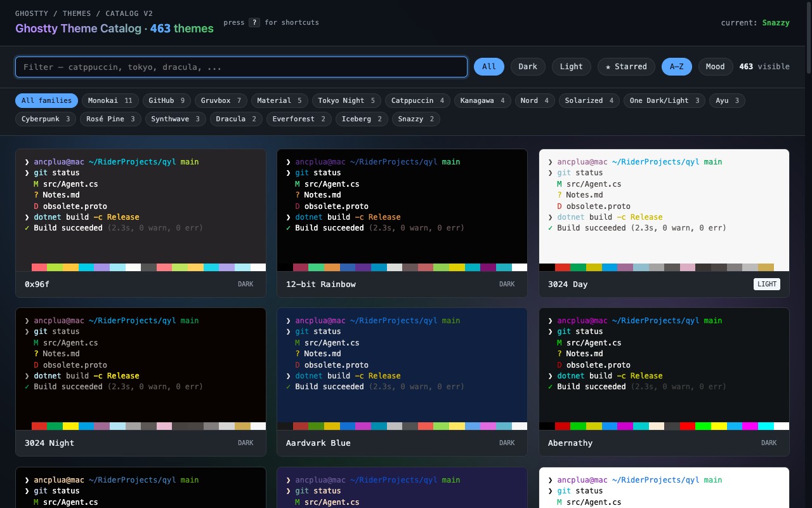812x508 pixels.
Task: Click the 12-bit Rainbow theme name
Action: click(x=321, y=284)
